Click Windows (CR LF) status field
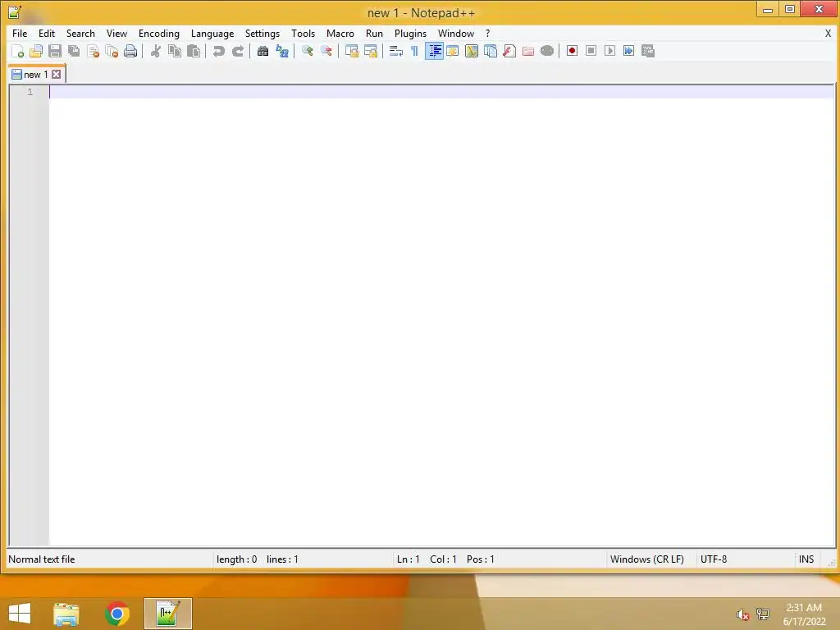The height and width of the screenshot is (630, 840). [647, 559]
